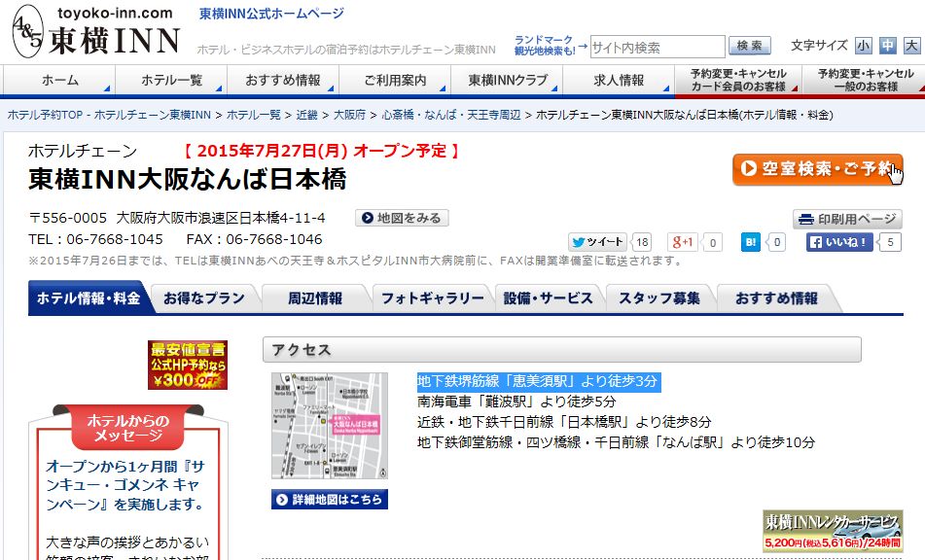Screen dimensions: 925x560
Task: Click the 地図をみる map button
Action: click(402, 218)
